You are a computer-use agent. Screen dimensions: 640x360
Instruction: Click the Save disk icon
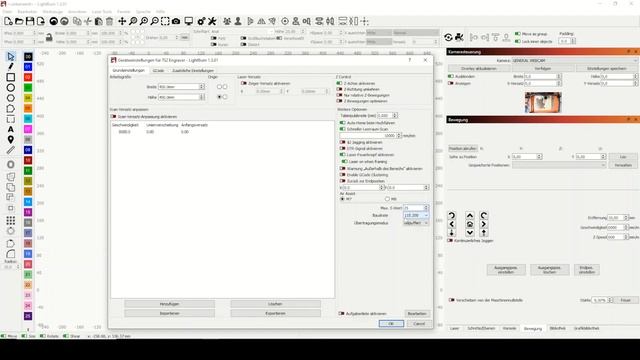[30, 21]
